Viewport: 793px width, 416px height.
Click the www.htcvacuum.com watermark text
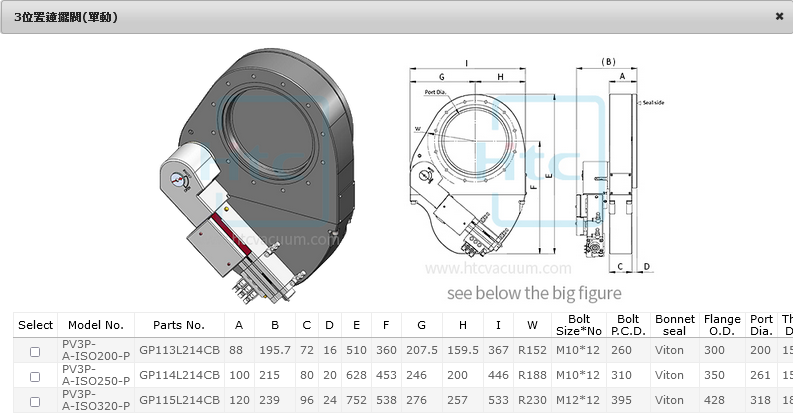499,268
